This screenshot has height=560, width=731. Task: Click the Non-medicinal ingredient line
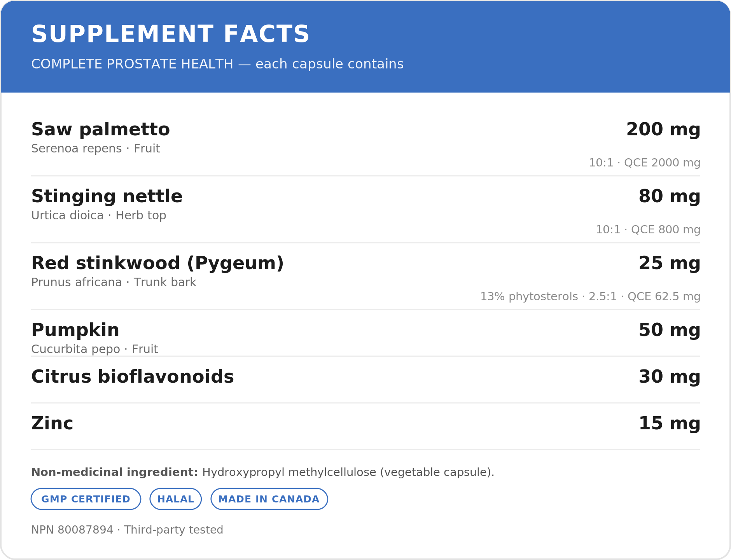tap(263, 472)
